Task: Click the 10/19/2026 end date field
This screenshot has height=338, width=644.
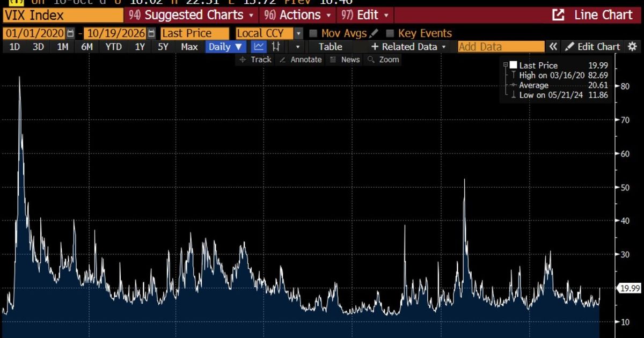Action: pos(116,33)
